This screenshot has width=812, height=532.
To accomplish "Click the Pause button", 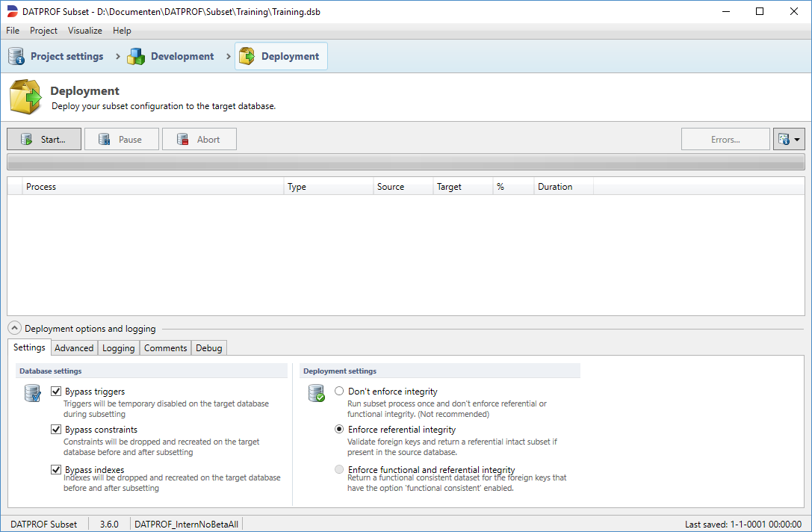I will pos(122,139).
